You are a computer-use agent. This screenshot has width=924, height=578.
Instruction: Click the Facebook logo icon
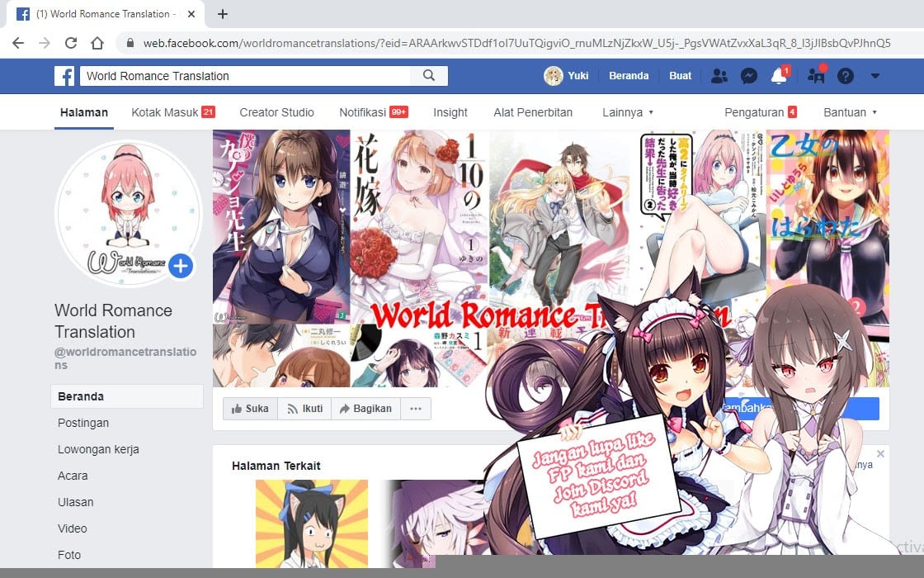click(64, 76)
